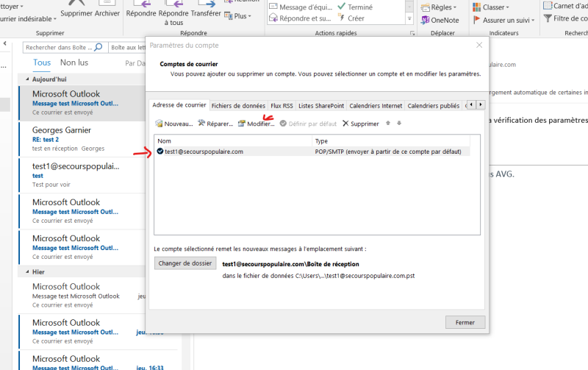Switch to Fichiers de données tab
Screen dimensions: 588x370
238,106
